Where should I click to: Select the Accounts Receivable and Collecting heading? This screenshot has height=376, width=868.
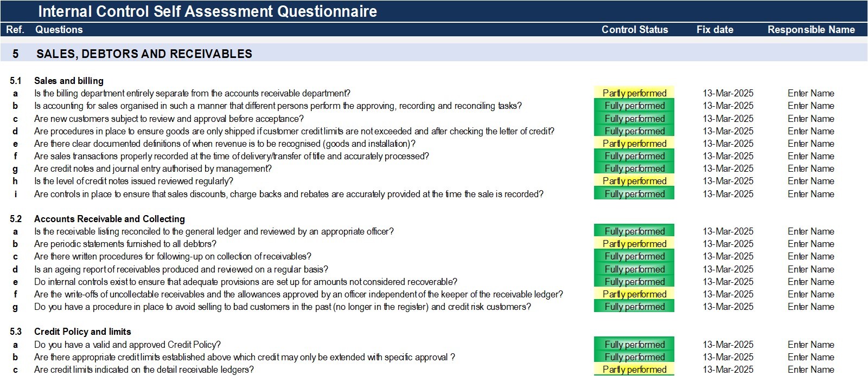(x=110, y=219)
